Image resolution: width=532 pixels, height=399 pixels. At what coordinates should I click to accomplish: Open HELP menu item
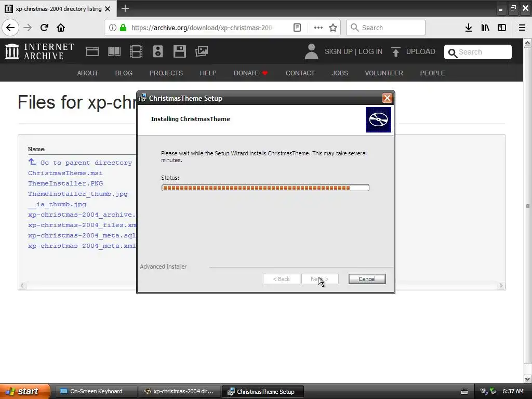(x=208, y=73)
